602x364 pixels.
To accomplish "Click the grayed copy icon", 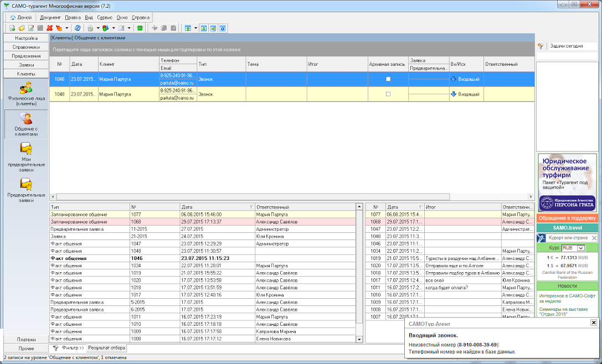I will point(164,28).
